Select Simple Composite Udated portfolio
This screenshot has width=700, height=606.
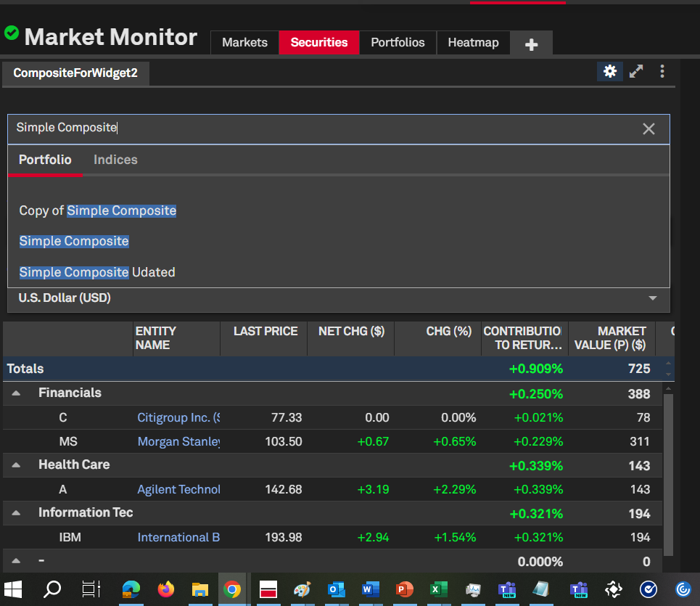tap(97, 272)
